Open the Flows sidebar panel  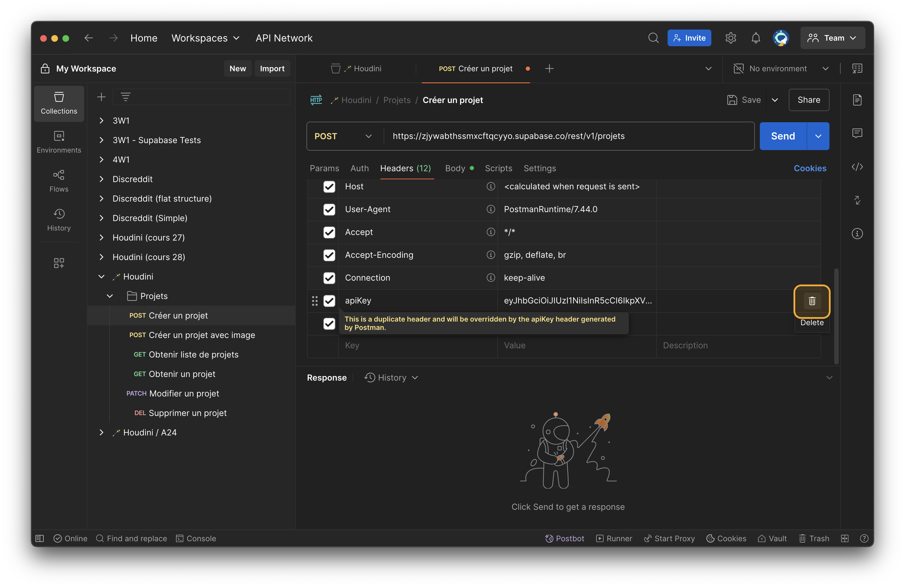(59, 181)
